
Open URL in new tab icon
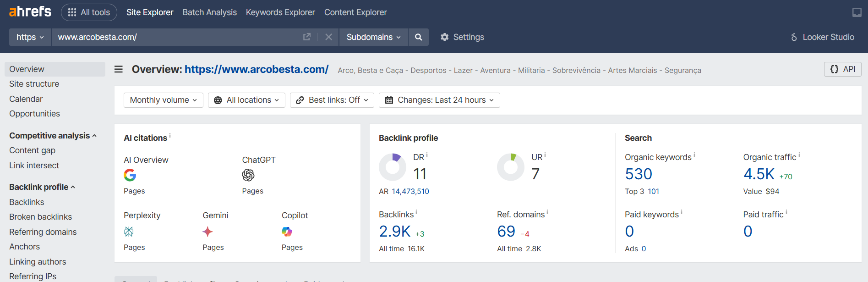click(307, 37)
